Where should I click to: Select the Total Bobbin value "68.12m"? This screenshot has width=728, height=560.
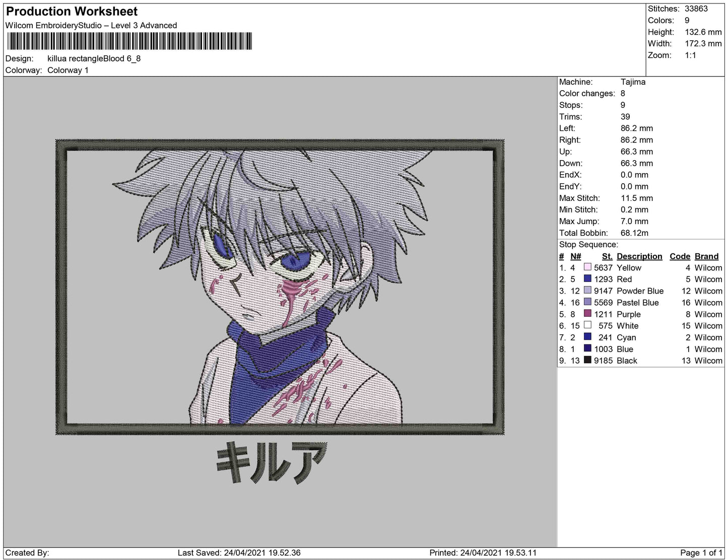(635, 233)
